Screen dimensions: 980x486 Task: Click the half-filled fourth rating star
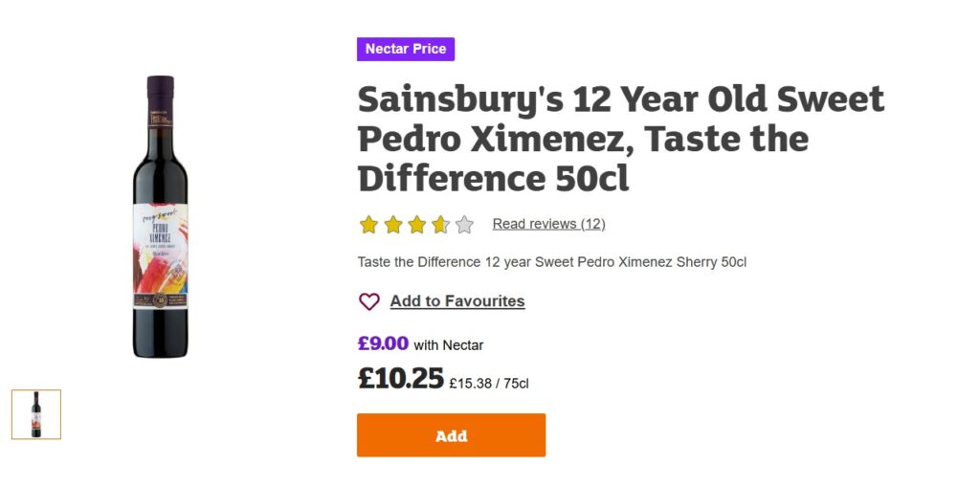440,225
